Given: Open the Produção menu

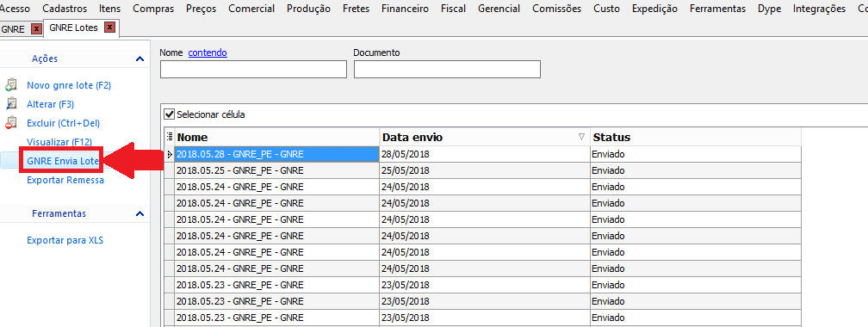Looking at the screenshot, I should click(x=309, y=9).
